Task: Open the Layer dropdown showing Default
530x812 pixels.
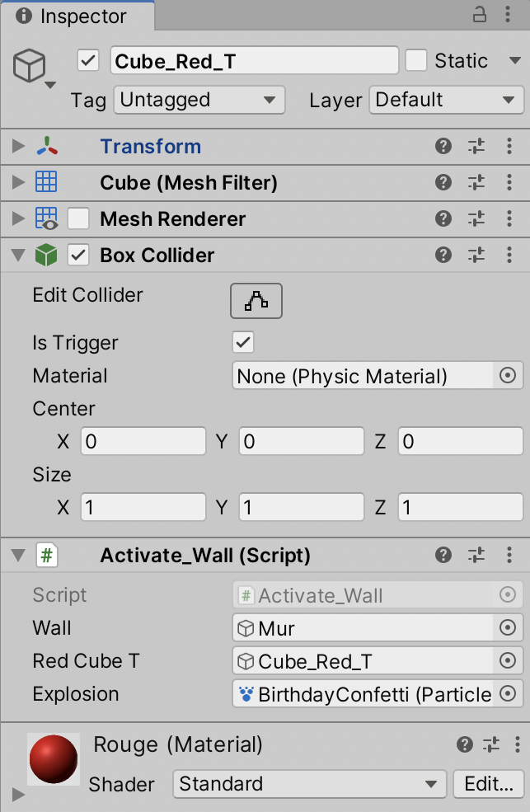Action: tap(446, 101)
